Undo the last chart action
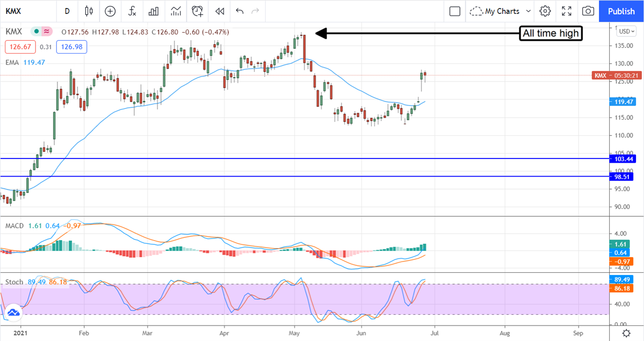 (239, 11)
